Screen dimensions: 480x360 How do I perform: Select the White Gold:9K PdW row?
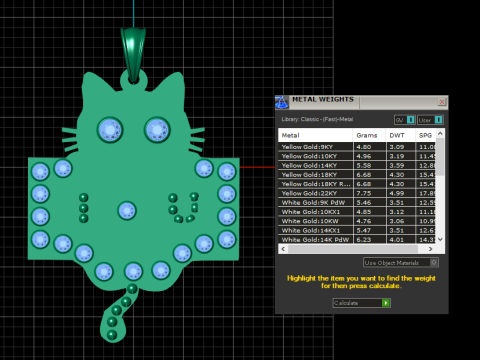coord(357,203)
